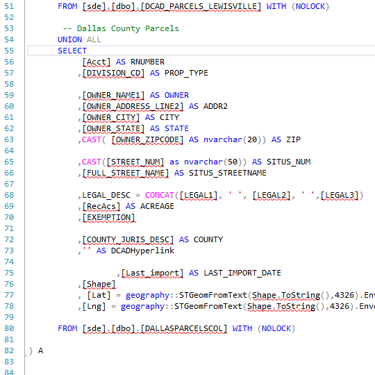The image size is (375, 375).
Task: Click the [LEGAL3] argument
Action: click(339, 195)
